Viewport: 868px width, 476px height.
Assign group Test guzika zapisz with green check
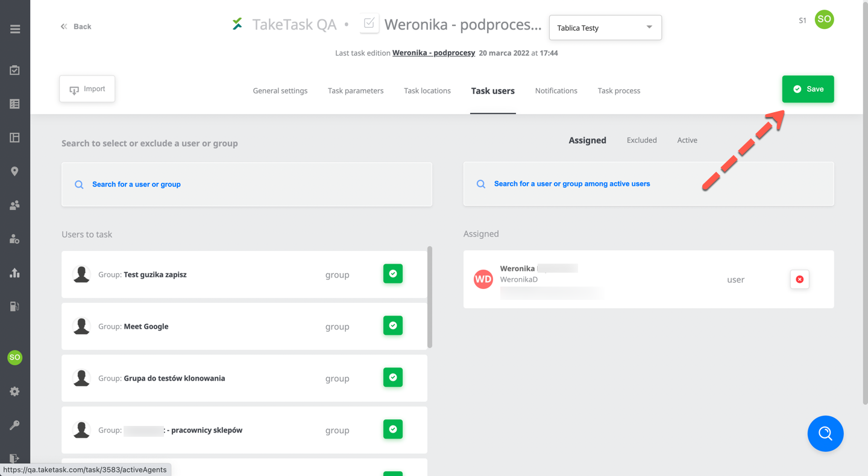(x=393, y=274)
